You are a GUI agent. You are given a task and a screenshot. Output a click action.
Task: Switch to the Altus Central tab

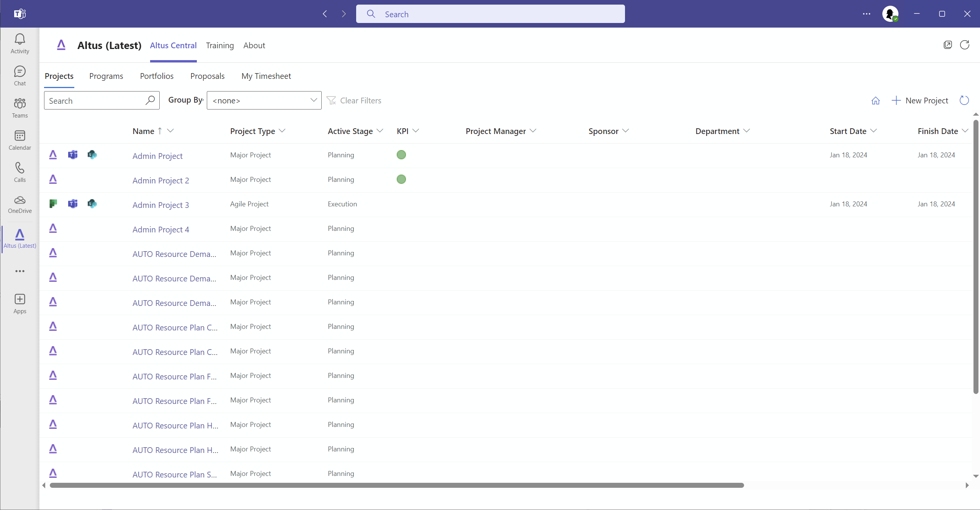click(173, 46)
